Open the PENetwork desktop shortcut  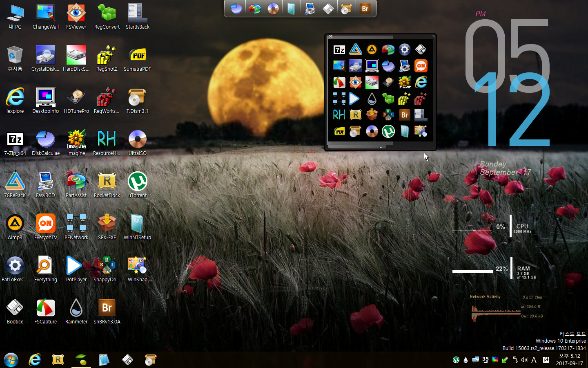[76, 227]
